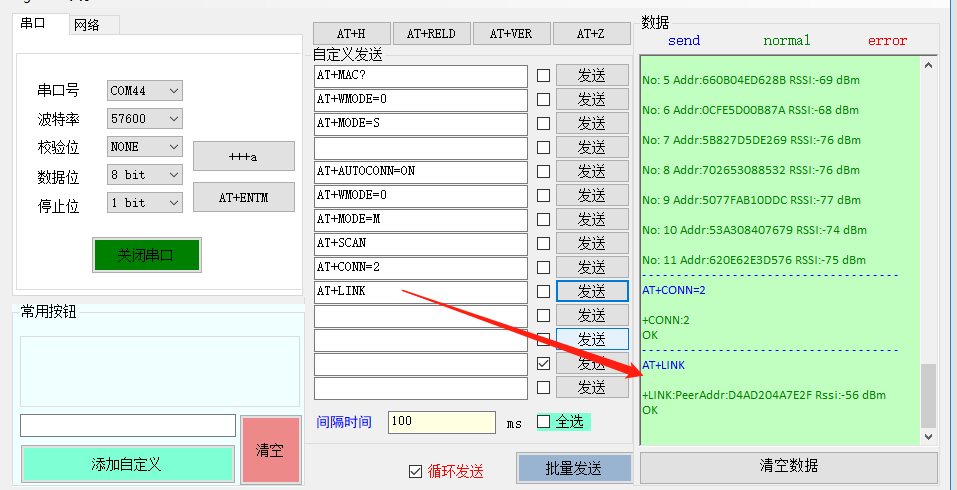Uncheck the 循环发送 loop send checkbox
Screen dimensions: 957x490
(416, 471)
